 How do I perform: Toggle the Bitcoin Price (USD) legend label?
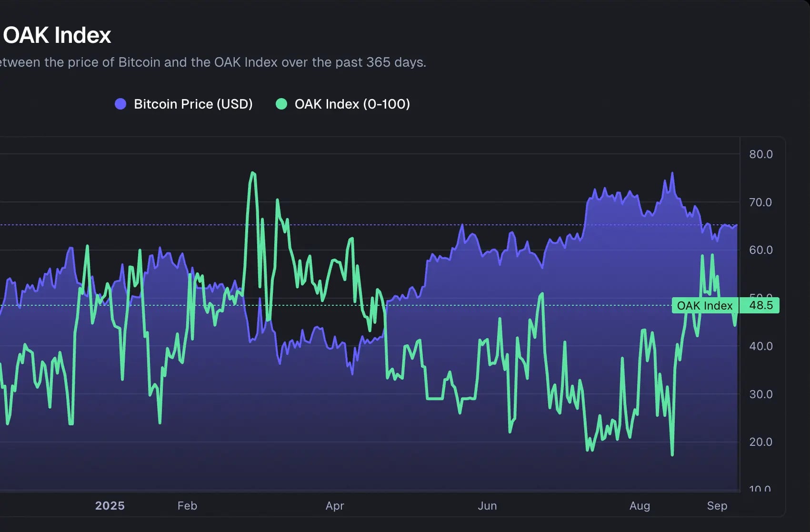pyautogui.click(x=193, y=104)
